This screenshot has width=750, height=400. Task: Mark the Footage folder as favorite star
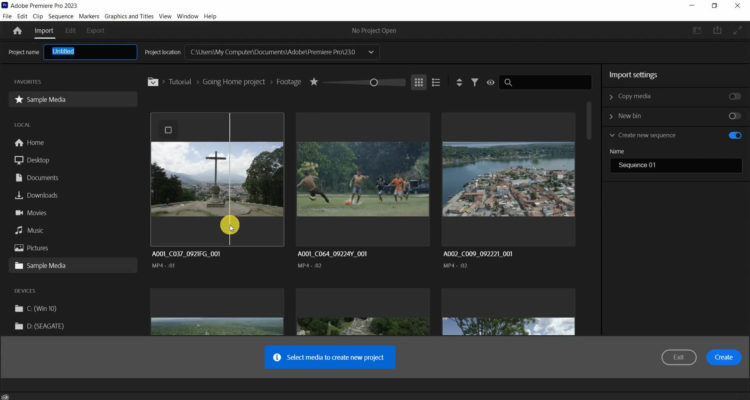click(314, 82)
